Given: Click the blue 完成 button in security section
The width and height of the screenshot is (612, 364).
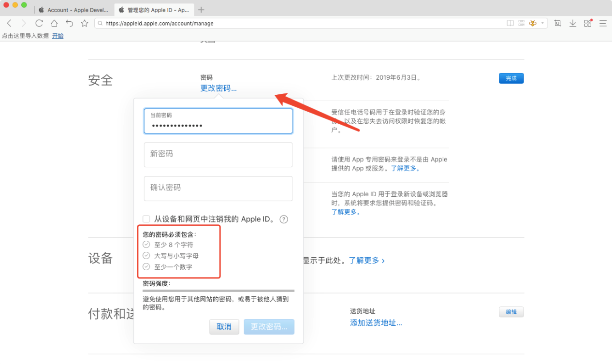Looking at the screenshot, I should [511, 78].
